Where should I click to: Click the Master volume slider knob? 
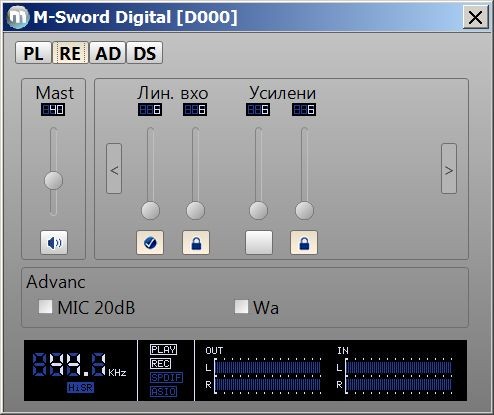coord(54,180)
